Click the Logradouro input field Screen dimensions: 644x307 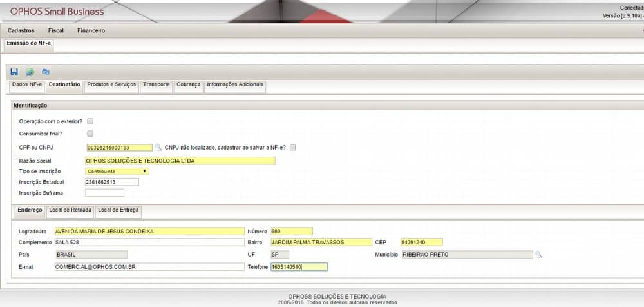(149, 232)
